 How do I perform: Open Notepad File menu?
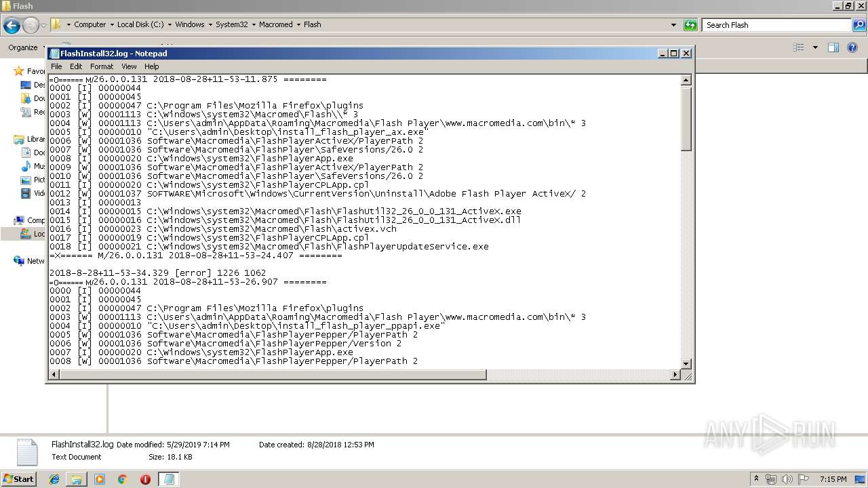(56, 66)
